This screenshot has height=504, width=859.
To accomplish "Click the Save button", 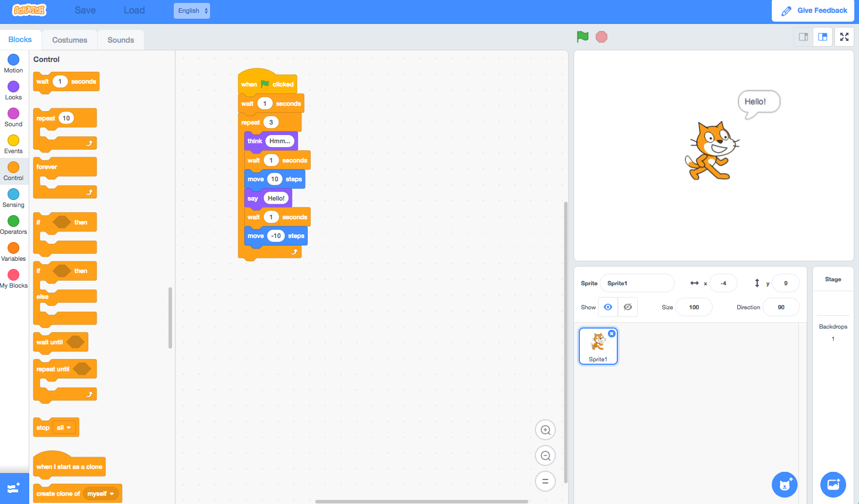I will 85,10.
